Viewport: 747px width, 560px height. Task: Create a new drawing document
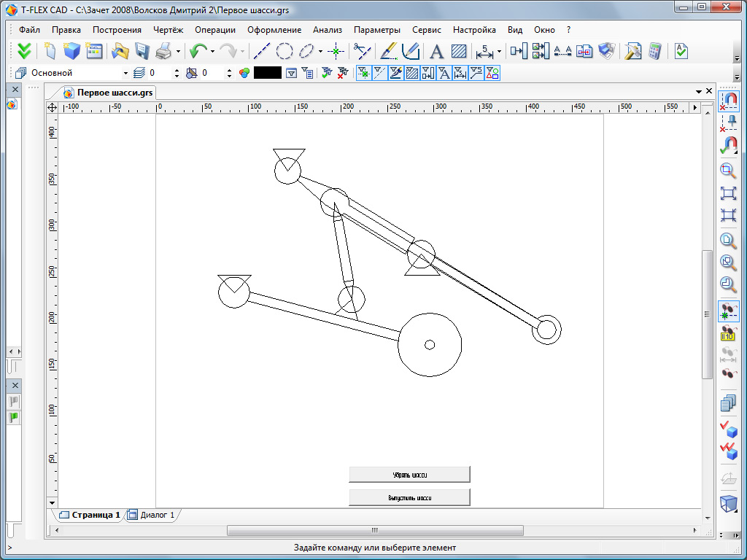tap(50, 51)
